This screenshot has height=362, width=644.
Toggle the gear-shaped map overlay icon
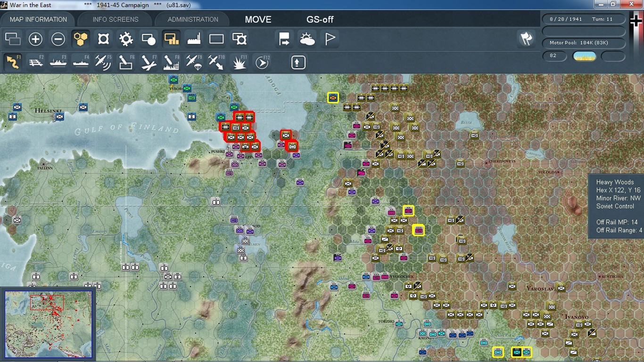126,39
